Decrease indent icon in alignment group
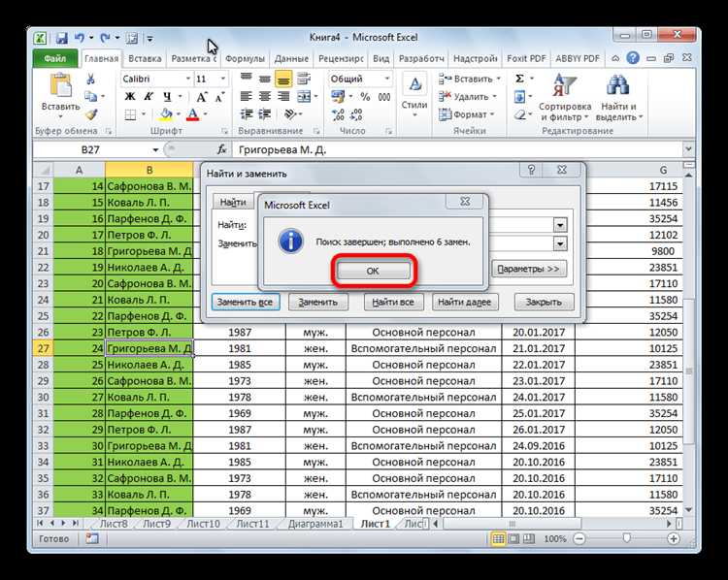This screenshot has width=728, height=580. (247, 114)
